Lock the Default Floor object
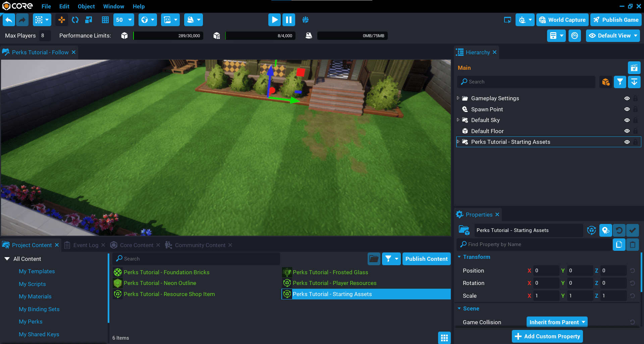Screen dimensions: 644x344 [x=635, y=131]
